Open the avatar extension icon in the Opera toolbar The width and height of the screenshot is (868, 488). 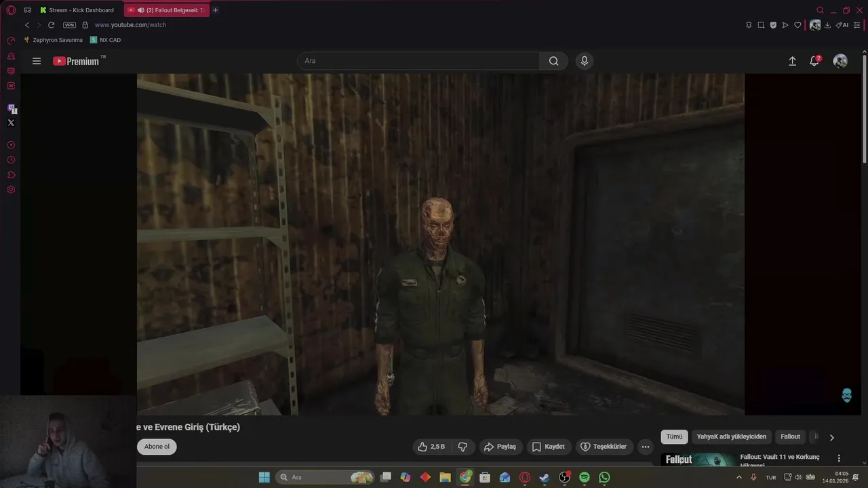(815, 25)
